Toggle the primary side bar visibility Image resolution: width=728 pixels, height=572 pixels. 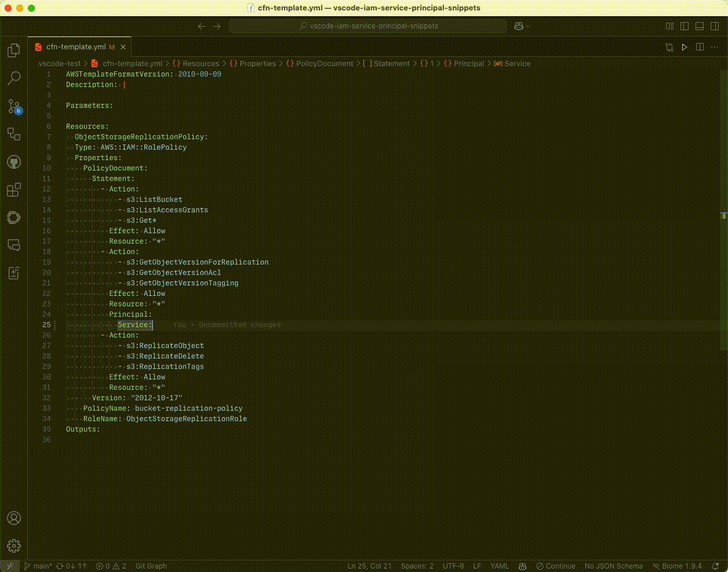pyautogui.click(x=685, y=26)
